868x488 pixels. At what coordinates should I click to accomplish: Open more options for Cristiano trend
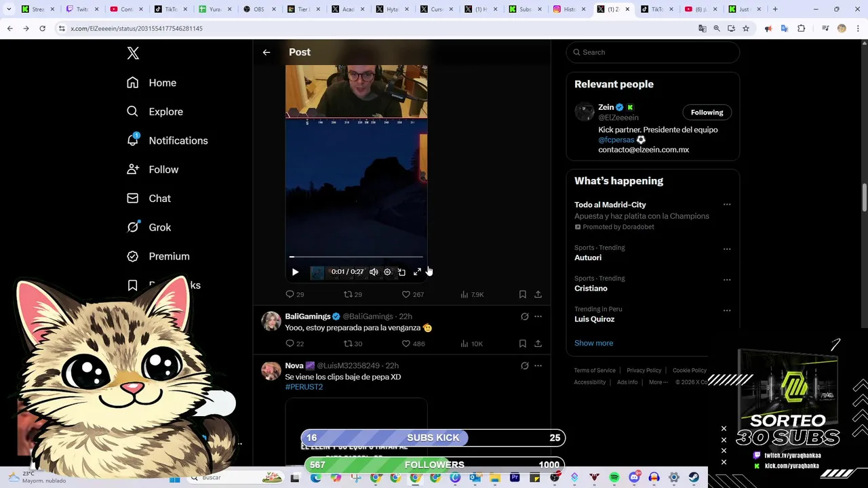(727, 279)
